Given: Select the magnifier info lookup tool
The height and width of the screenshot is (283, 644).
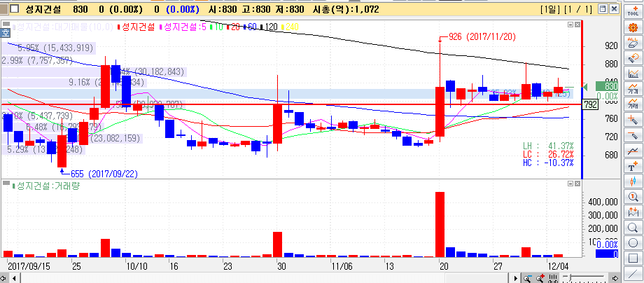Looking at the screenshot, I should [633, 197].
